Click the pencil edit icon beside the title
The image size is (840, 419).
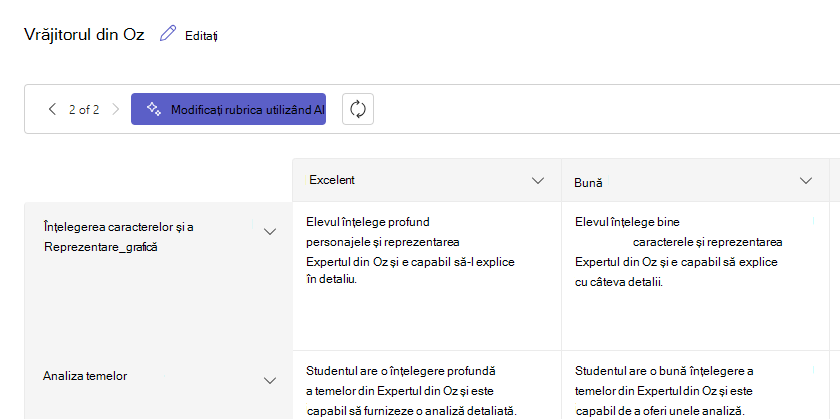point(168,34)
